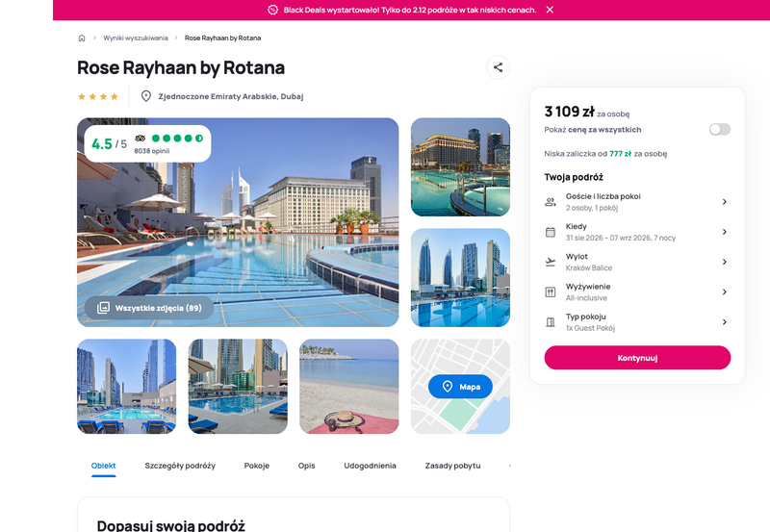Open the Mapa map thumbnail
Image resolution: width=770 pixels, height=532 pixels.
tap(460, 387)
